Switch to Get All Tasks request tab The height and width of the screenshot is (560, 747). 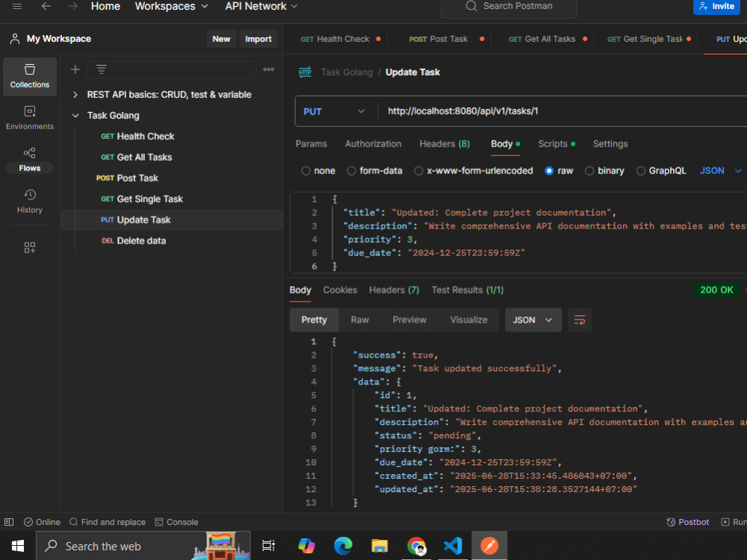548,39
